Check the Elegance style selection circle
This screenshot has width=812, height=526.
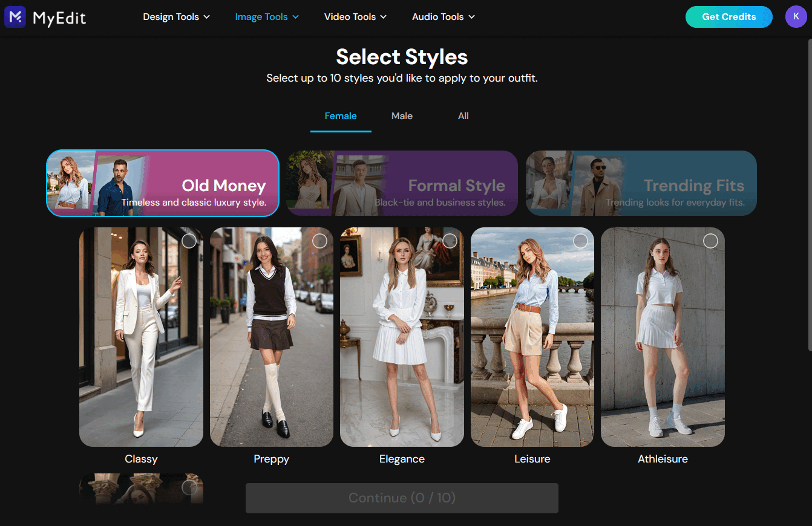(450, 241)
